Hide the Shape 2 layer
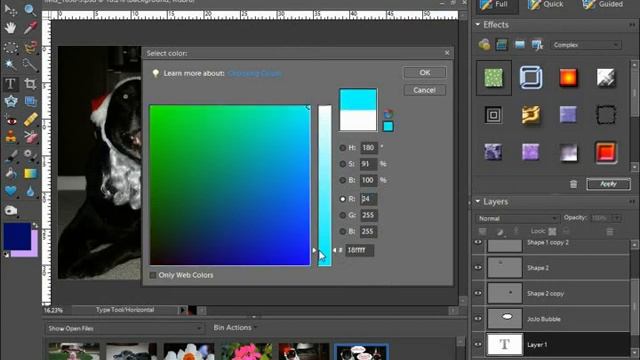This screenshot has height=360, width=640. (x=478, y=268)
